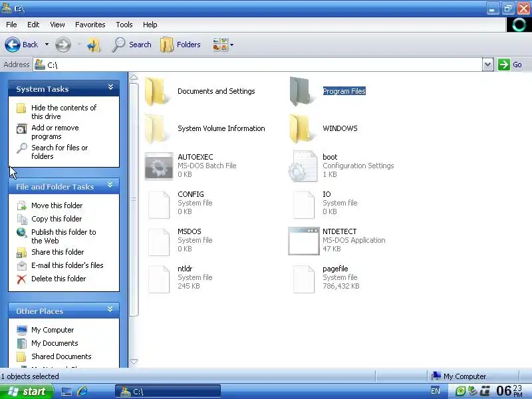Open the Tools menu
Screen dimensions: 532x399
tap(124, 25)
